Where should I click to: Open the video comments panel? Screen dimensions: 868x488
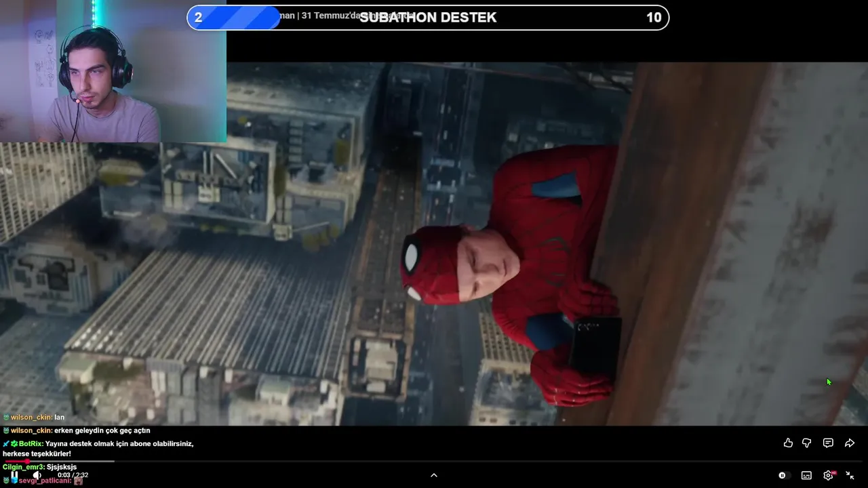pyautogui.click(x=828, y=443)
